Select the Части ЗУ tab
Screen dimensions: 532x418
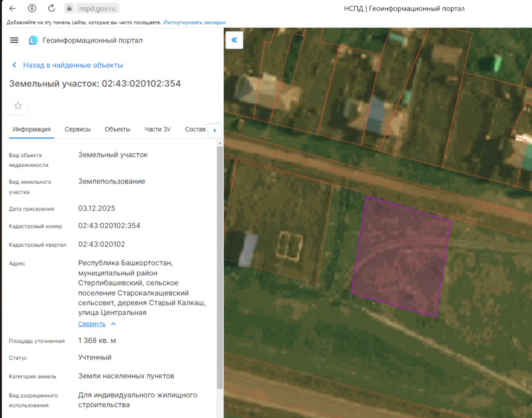(158, 129)
